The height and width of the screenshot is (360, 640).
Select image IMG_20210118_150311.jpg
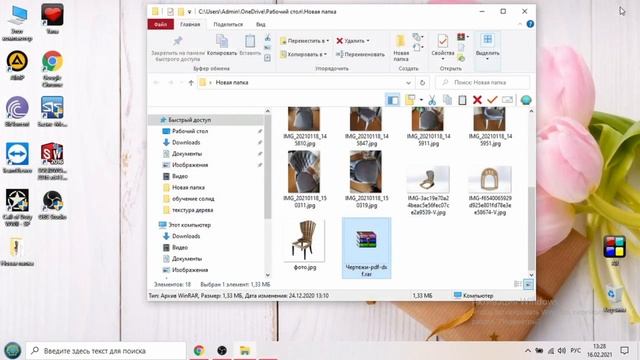(304, 180)
